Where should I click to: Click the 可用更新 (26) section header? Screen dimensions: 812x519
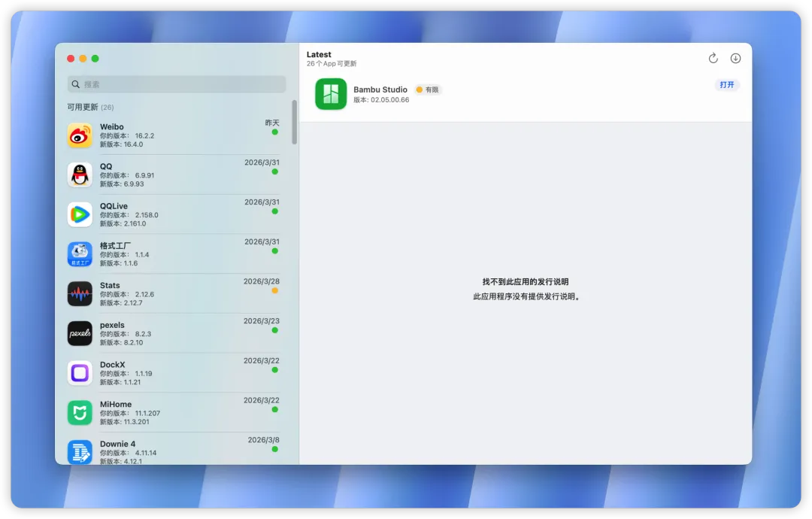(x=90, y=107)
